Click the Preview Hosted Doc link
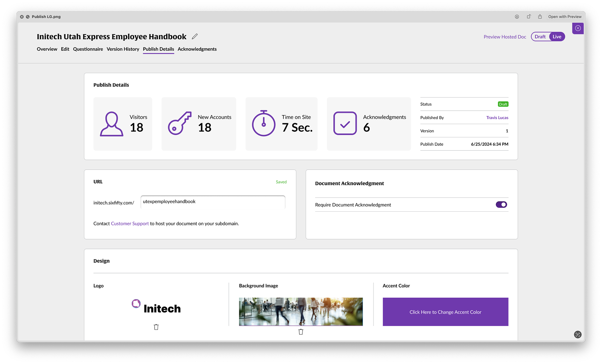 (504, 37)
